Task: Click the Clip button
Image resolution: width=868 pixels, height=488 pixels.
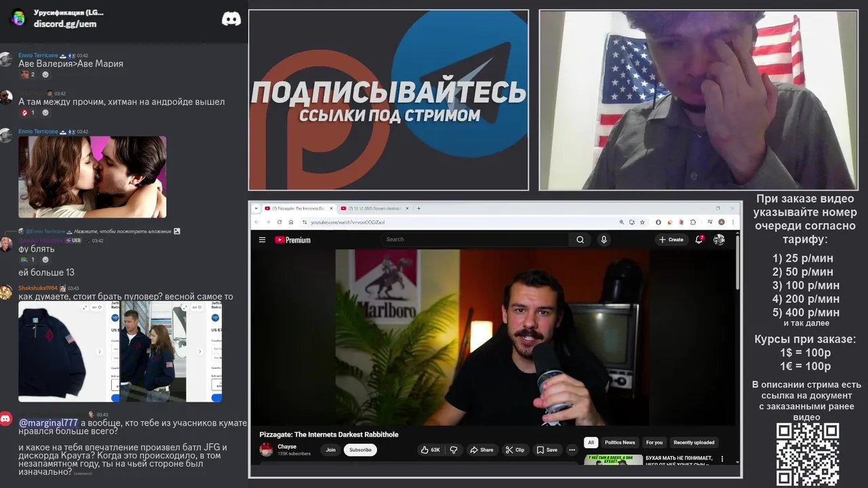Action: point(515,449)
